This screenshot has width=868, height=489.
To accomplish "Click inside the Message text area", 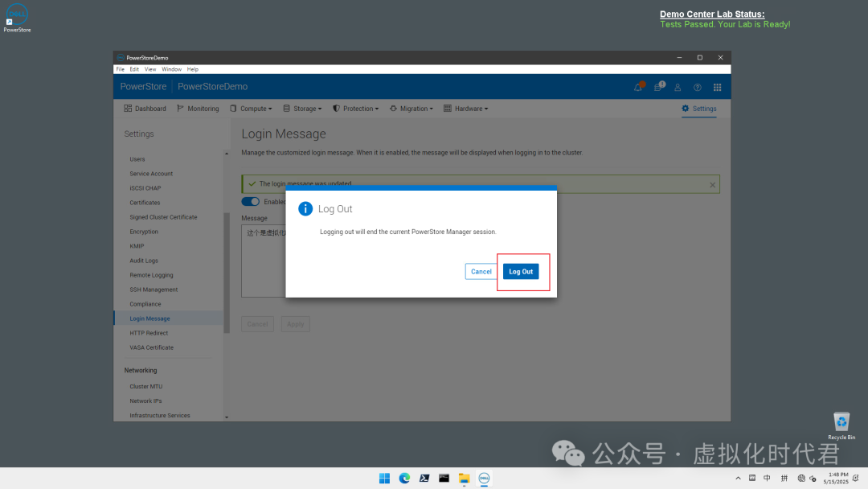I will (x=264, y=261).
